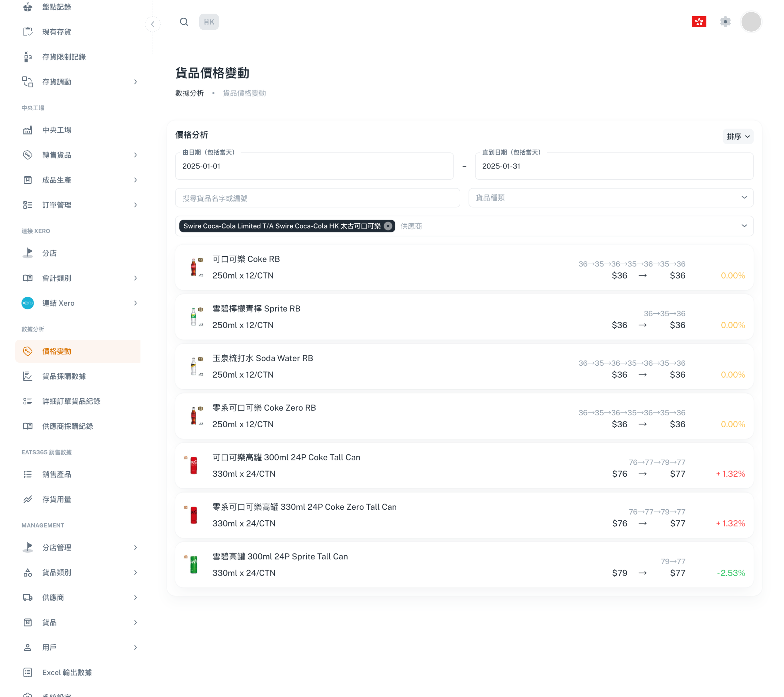Click the Xero logo icon
Viewport: 784px width, 697px height.
pyautogui.click(x=27, y=303)
